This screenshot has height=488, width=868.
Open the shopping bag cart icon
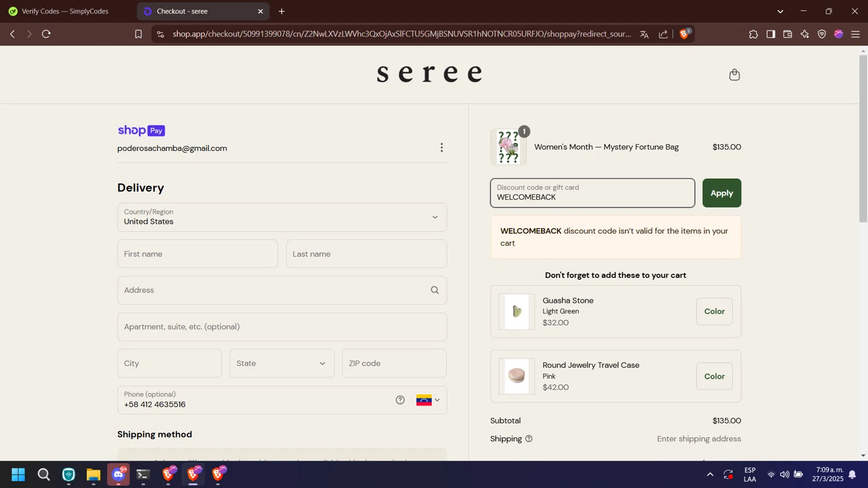click(734, 75)
